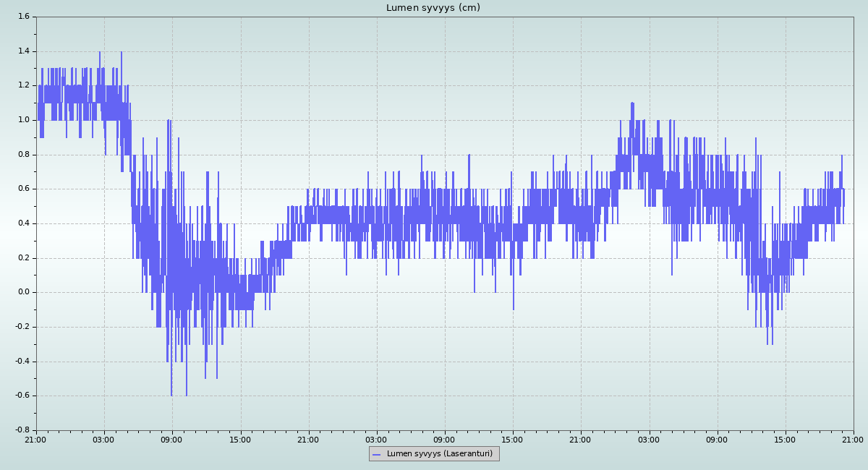Select the rightmost 21:00 x-axis label
The image size is (868, 470).
point(853,439)
